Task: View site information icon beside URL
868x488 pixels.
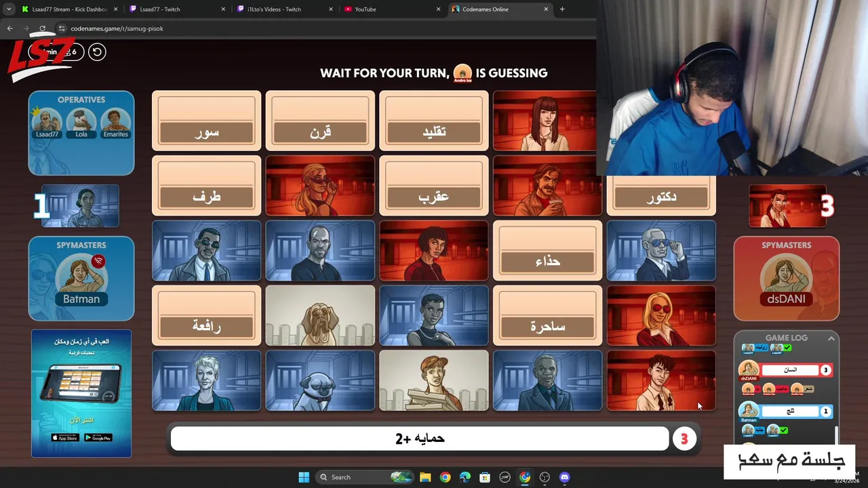Action: click(x=62, y=28)
